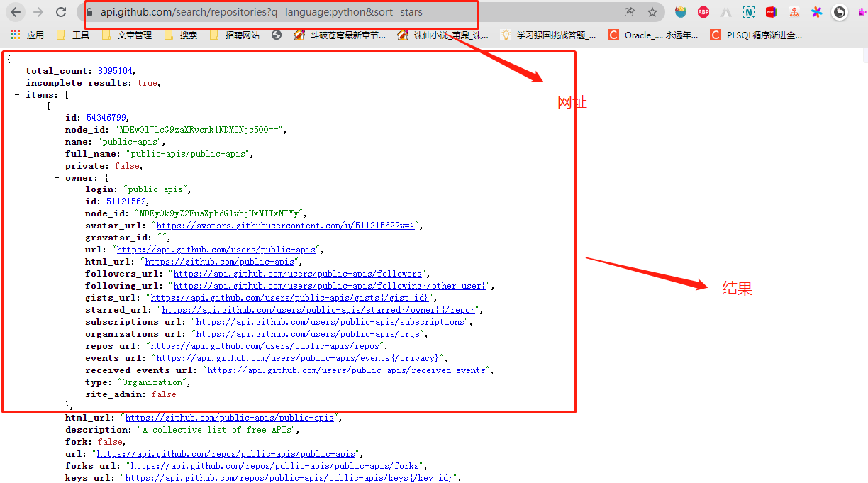Follow the subscriptions_url link

click(x=330, y=322)
